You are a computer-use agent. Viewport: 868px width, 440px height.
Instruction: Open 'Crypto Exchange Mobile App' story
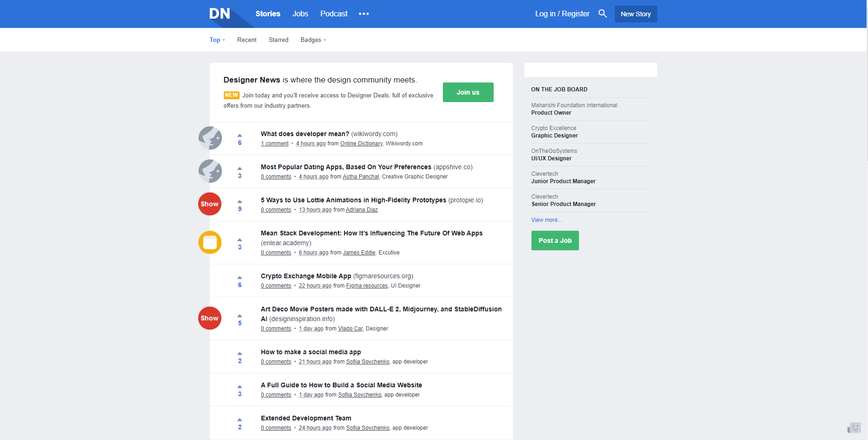306,276
